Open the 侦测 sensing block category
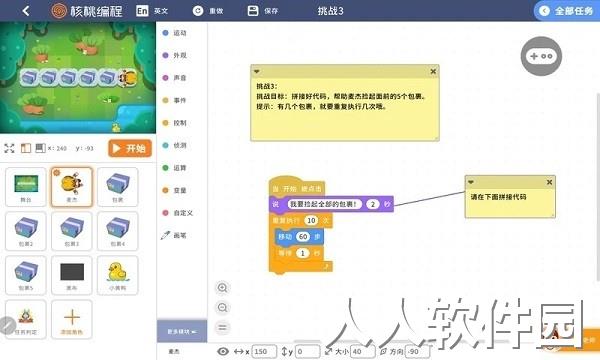 175,145
